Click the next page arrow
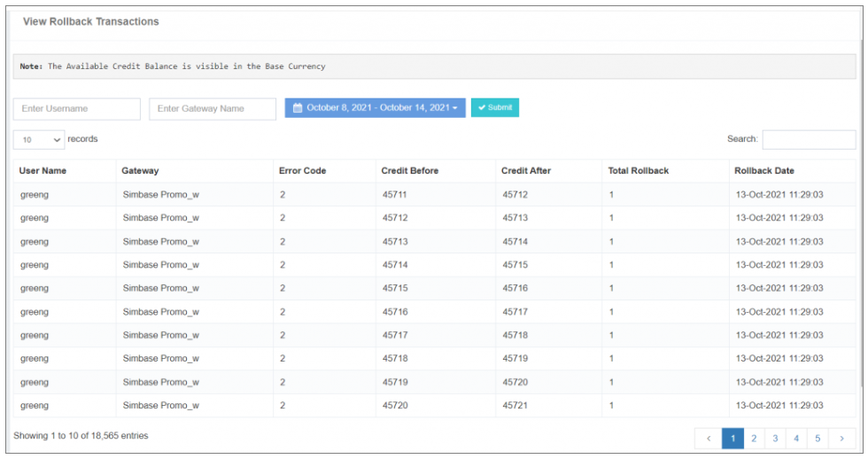 [x=841, y=438]
